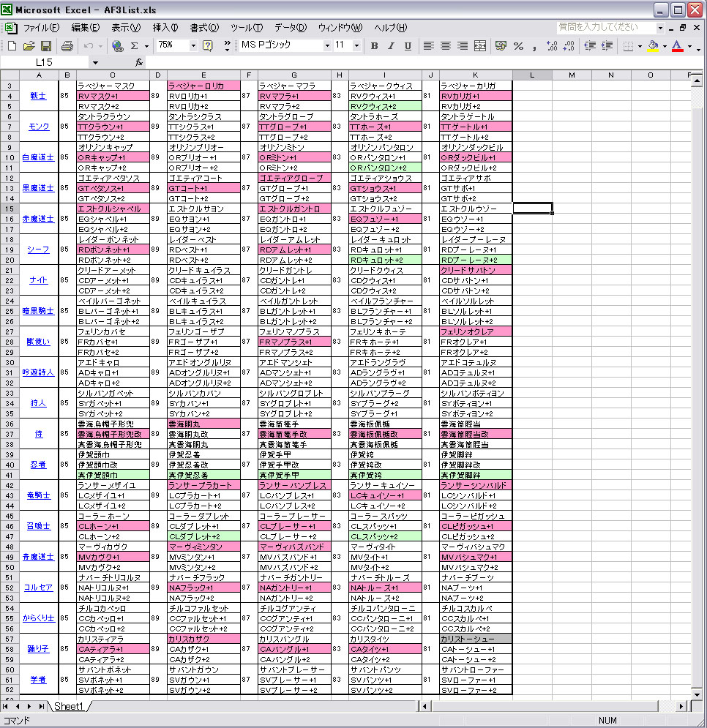Follow the 戦士 hyperlink
Viewport: 707px width, 728px height.
coord(38,96)
